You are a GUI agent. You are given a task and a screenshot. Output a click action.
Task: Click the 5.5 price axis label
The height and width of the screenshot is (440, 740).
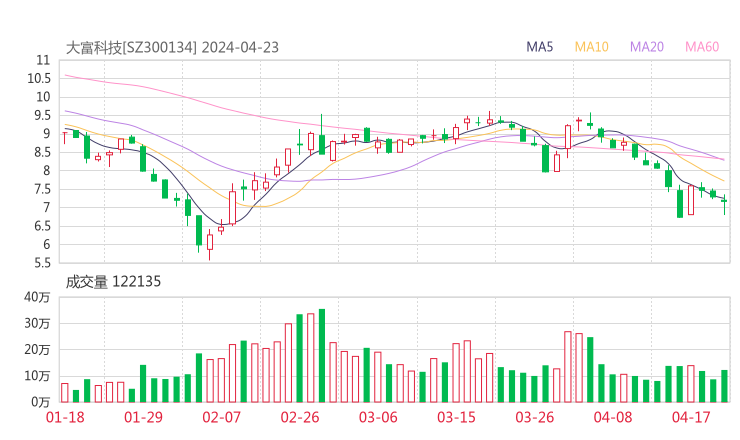(x=41, y=263)
